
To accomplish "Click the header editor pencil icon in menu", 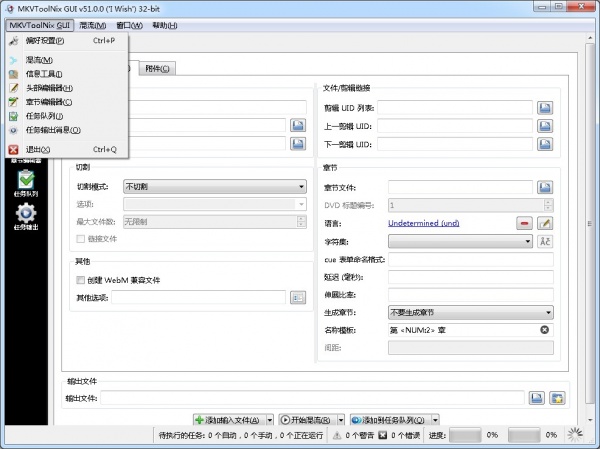I will click(14, 88).
